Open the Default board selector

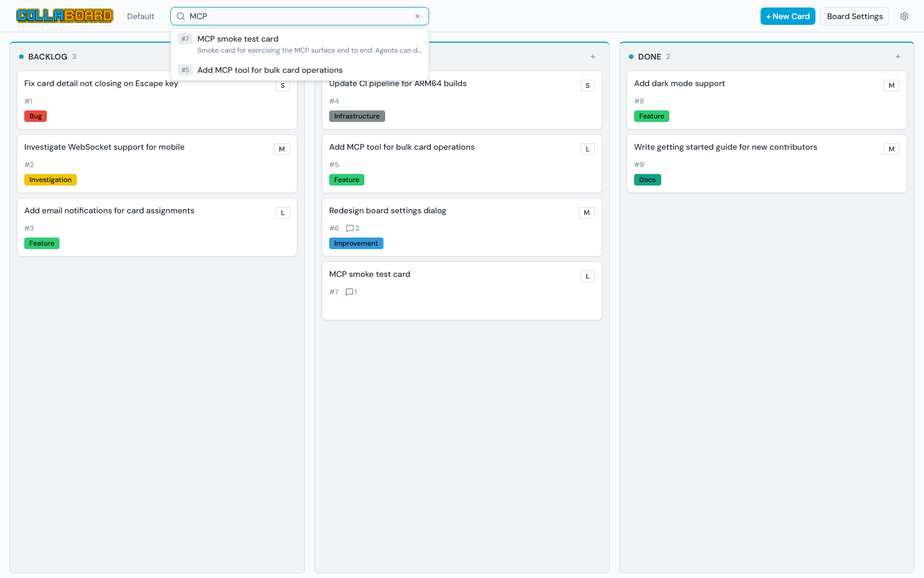(141, 16)
